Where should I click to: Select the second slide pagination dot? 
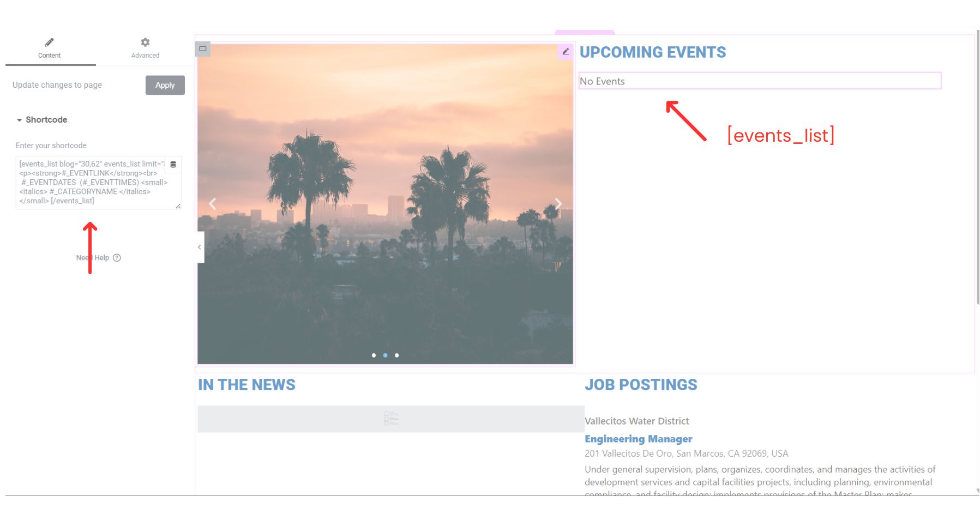[x=385, y=355]
